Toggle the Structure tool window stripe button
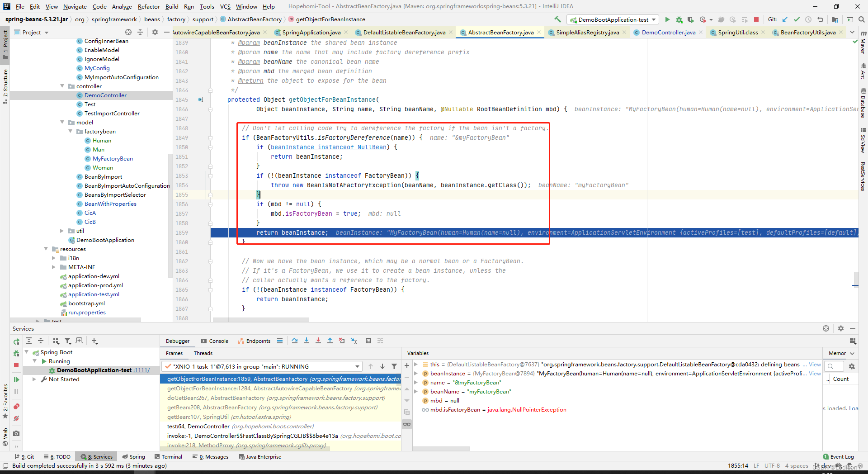 5,86
